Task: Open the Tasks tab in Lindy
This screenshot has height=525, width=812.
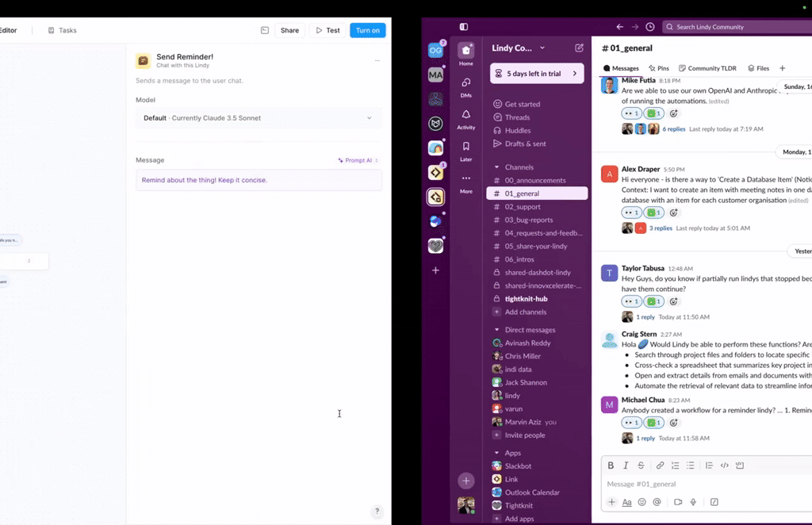Action: click(x=63, y=30)
